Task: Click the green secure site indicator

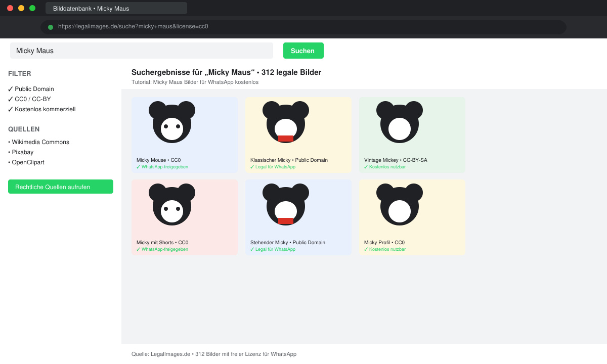Action: point(51,27)
